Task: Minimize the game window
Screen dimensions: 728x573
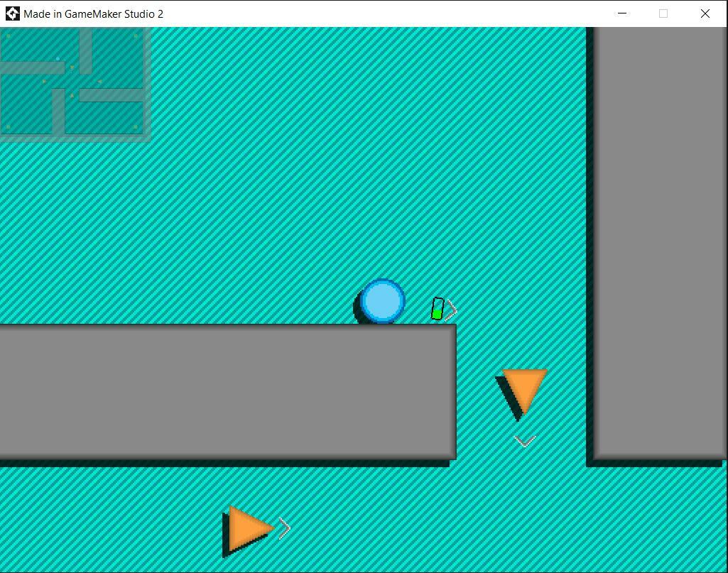Action: click(622, 13)
